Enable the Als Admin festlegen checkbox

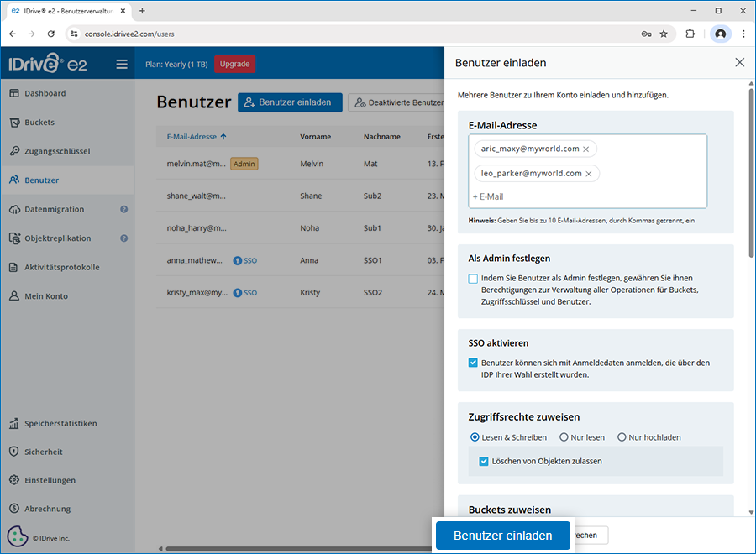[x=474, y=279]
